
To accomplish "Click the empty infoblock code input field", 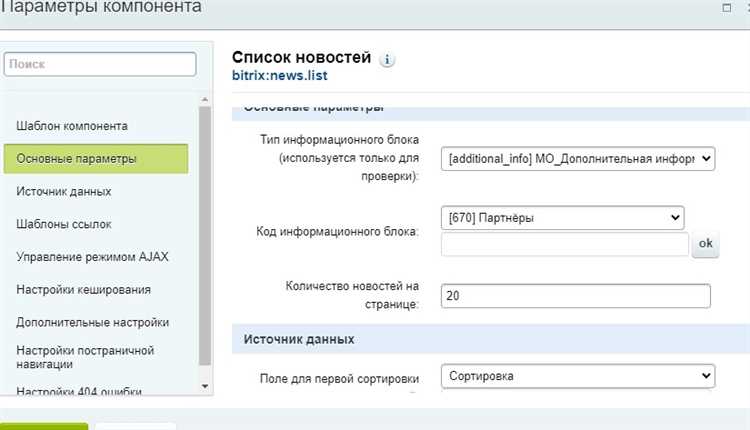I will coord(565,244).
